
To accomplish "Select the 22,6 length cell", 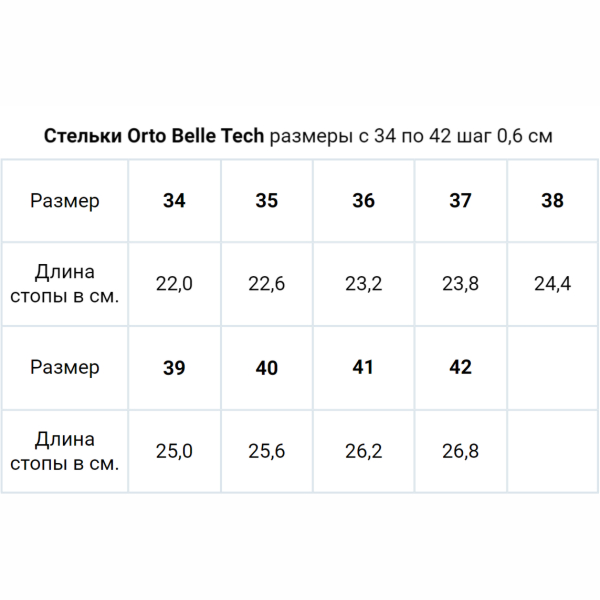I will (x=267, y=284).
